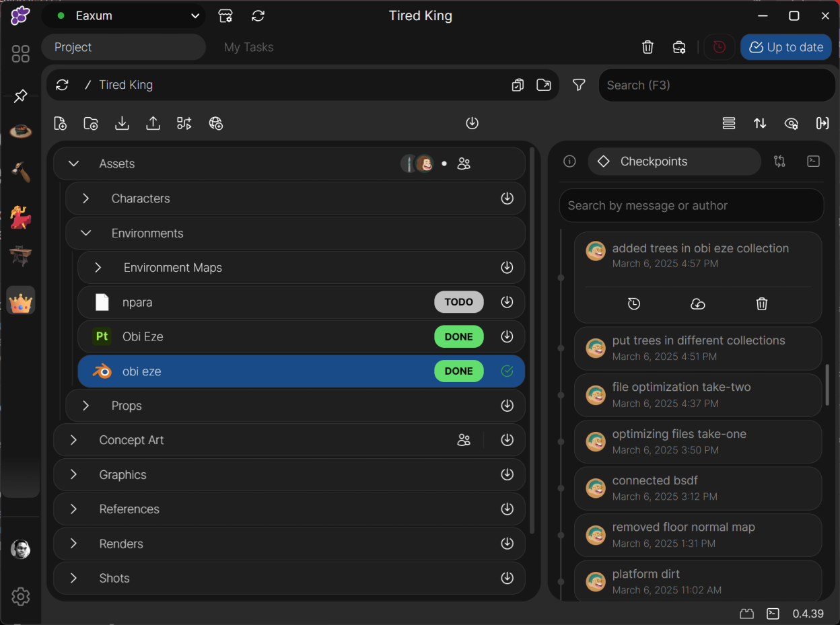Click the eye settings icon

click(792, 123)
